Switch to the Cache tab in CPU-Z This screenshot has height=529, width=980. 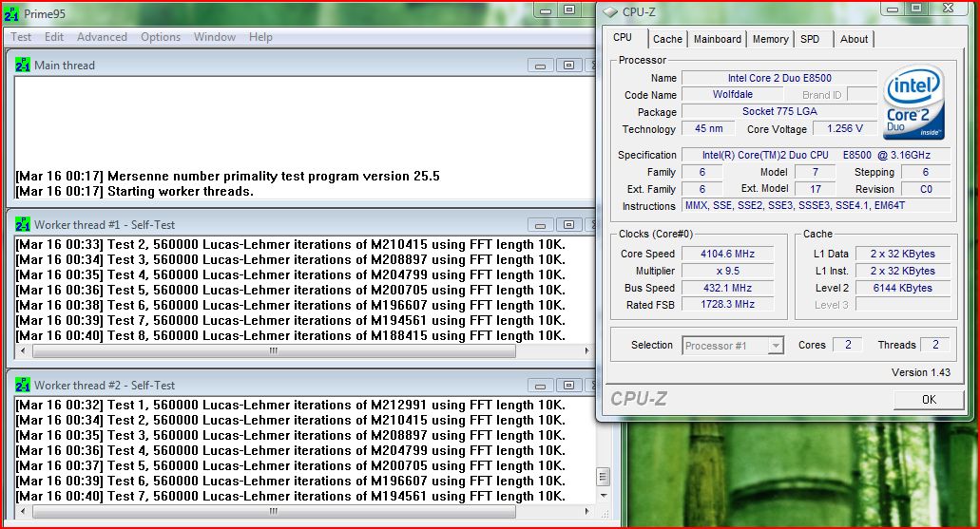(x=667, y=39)
